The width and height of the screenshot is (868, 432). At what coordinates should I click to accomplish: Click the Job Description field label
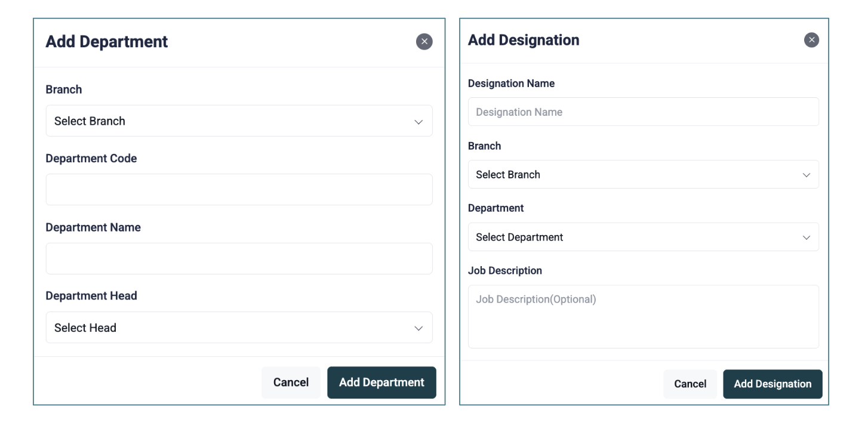[505, 271]
